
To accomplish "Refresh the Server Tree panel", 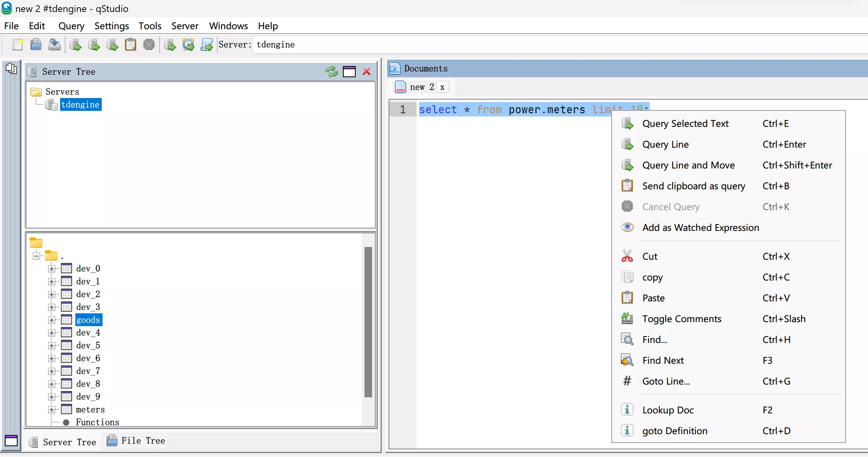I will [x=331, y=71].
